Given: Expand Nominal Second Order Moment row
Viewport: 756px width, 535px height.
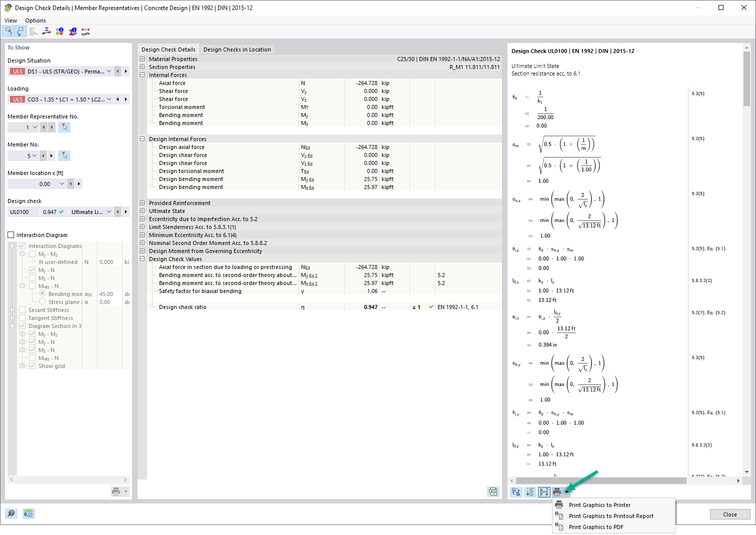Looking at the screenshot, I should point(142,243).
